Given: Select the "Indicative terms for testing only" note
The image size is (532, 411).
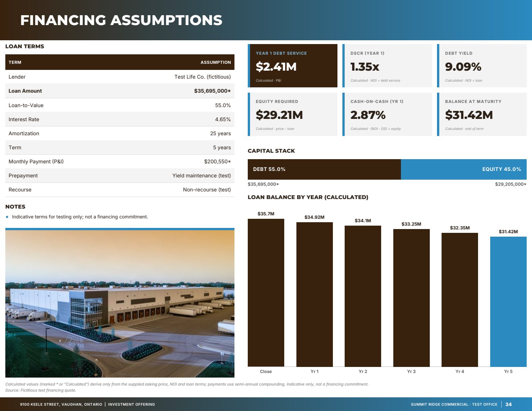Looking at the screenshot, I should (x=80, y=217).
